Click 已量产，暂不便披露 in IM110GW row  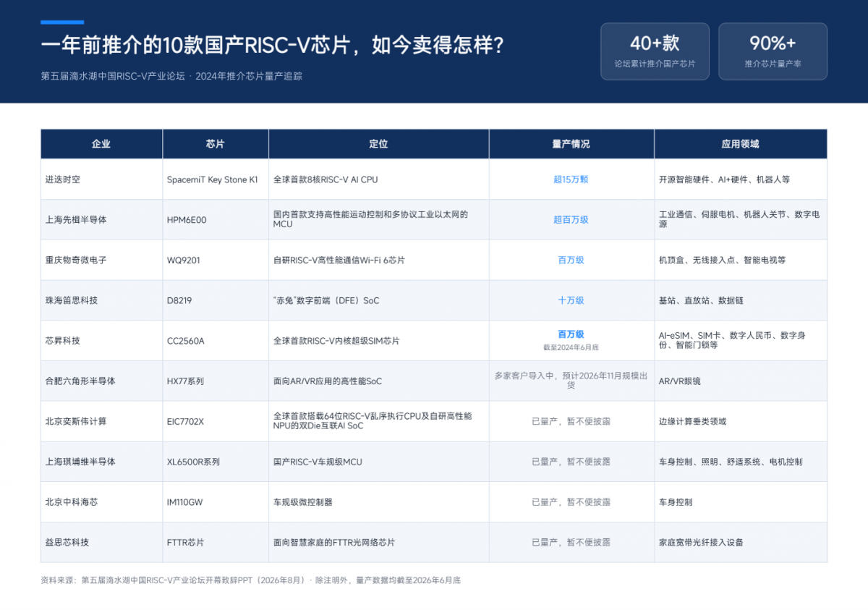pyautogui.click(x=571, y=502)
